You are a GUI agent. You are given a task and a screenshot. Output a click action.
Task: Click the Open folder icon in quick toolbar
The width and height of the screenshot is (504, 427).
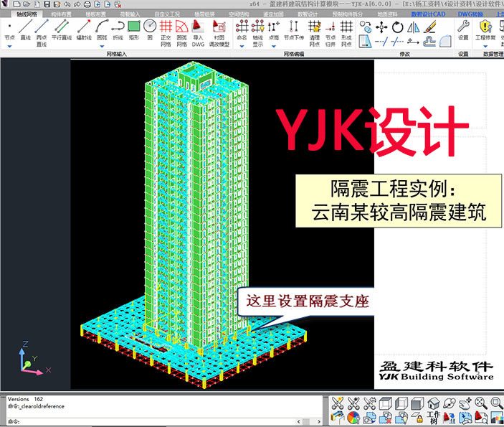pos(27,4)
